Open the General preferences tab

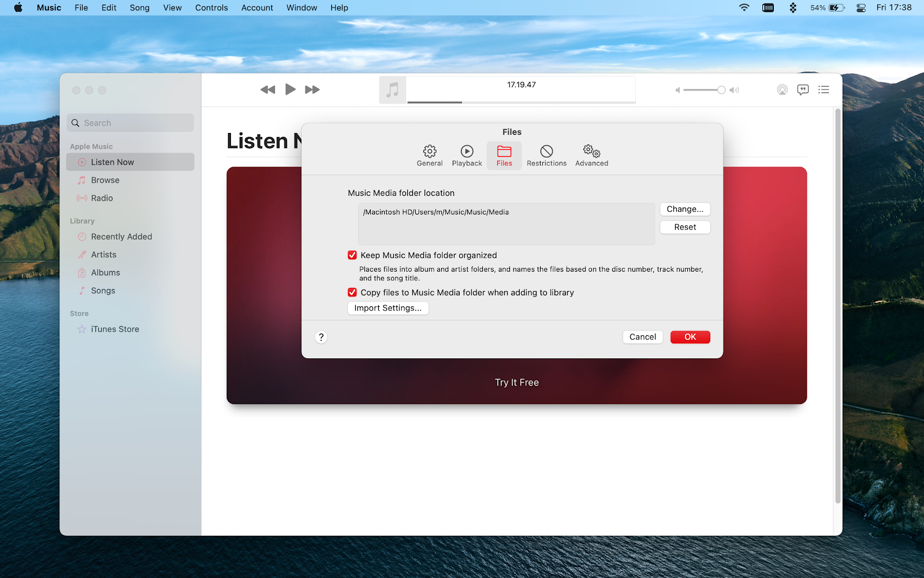point(430,155)
